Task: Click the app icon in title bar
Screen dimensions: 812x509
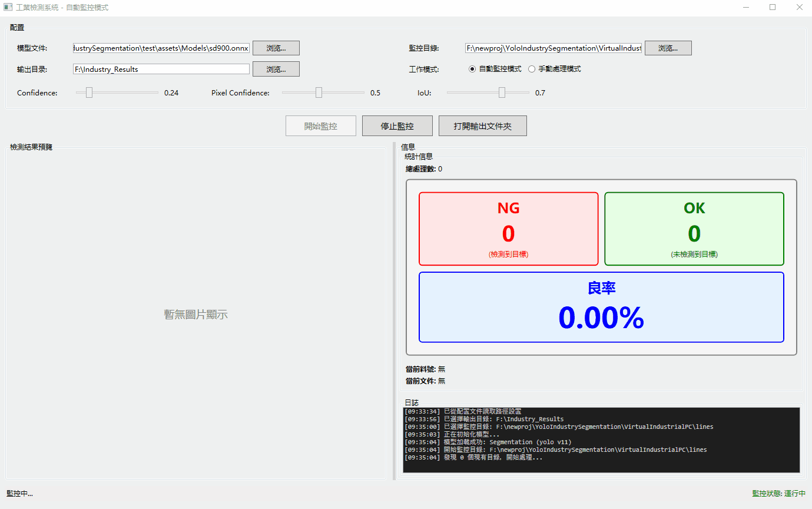Action: 8,8
